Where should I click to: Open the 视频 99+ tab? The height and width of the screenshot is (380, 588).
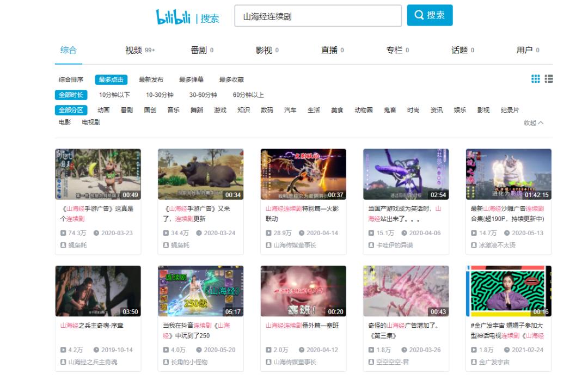pyautogui.click(x=140, y=50)
